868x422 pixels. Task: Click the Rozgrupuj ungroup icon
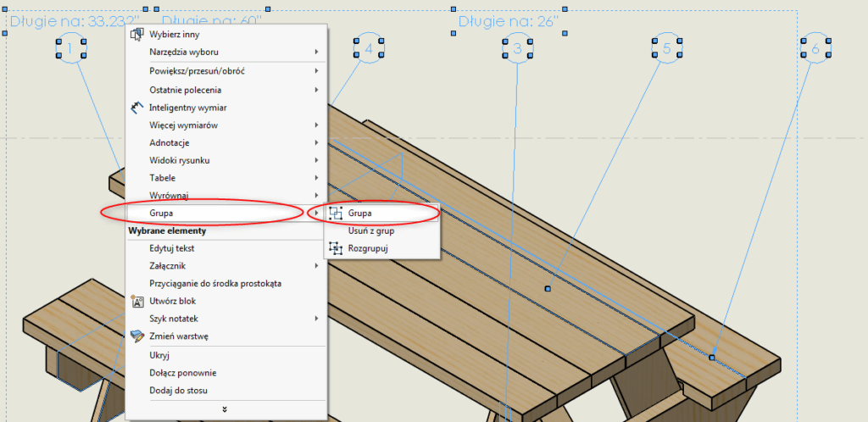coord(336,248)
